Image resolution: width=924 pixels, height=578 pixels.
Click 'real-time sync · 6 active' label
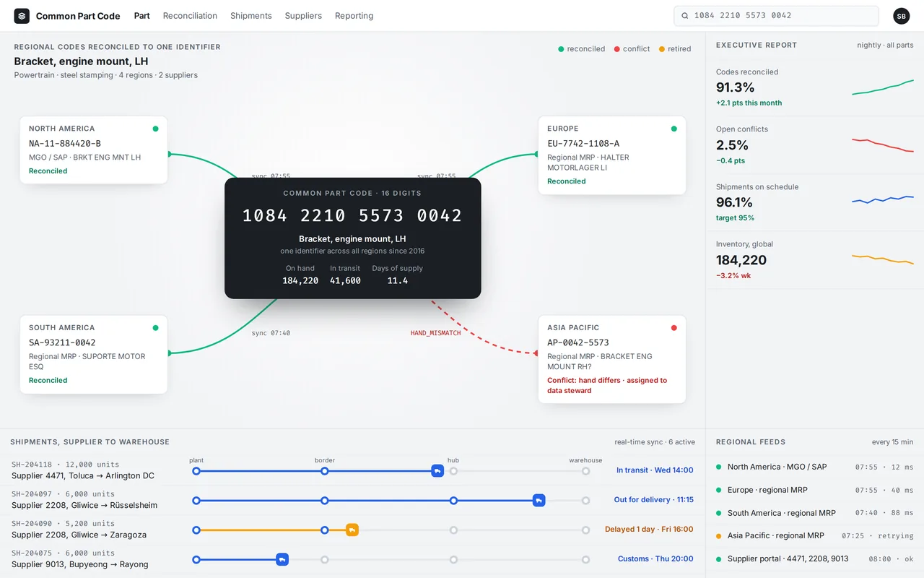655,442
